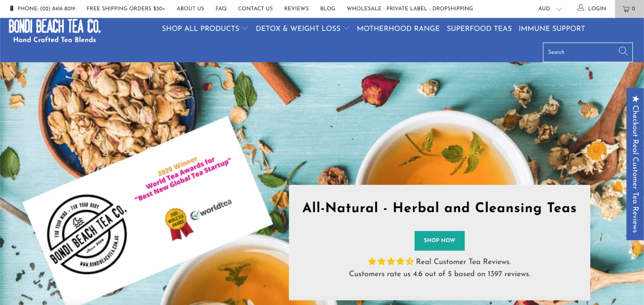Image resolution: width=644 pixels, height=305 pixels.
Task: Expand the Detox & Weight Loss menu
Action: (x=302, y=28)
